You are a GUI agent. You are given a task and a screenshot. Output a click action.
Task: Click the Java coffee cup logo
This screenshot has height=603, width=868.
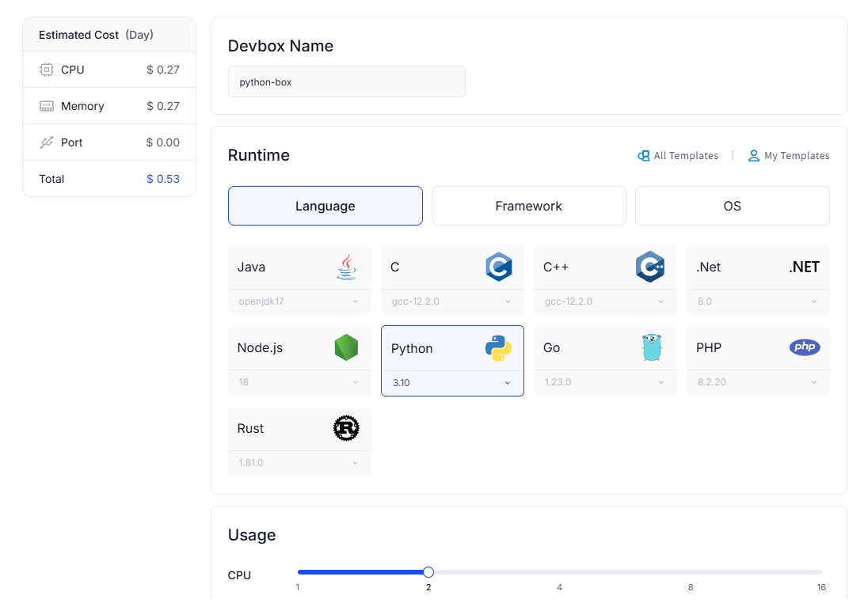(x=347, y=267)
